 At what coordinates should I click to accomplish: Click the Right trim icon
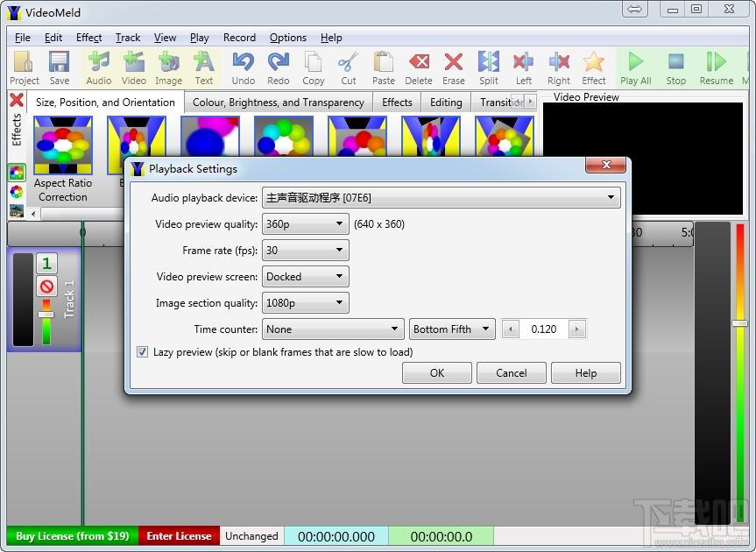559,67
